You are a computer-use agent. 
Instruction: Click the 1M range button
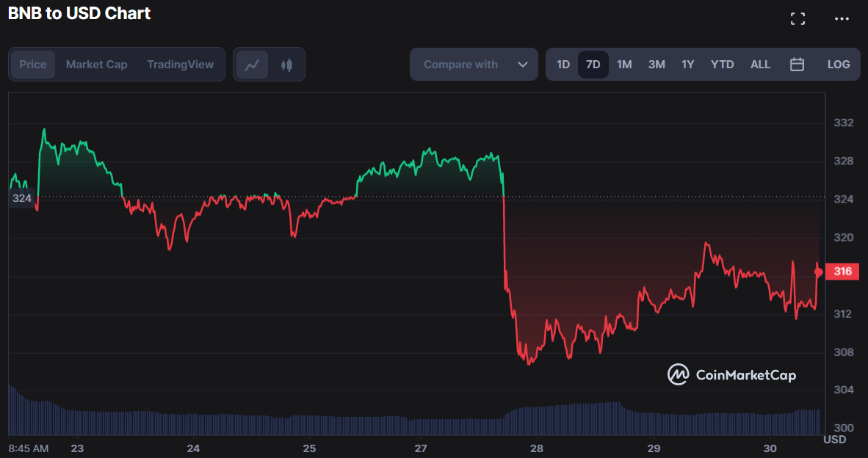click(x=624, y=64)
